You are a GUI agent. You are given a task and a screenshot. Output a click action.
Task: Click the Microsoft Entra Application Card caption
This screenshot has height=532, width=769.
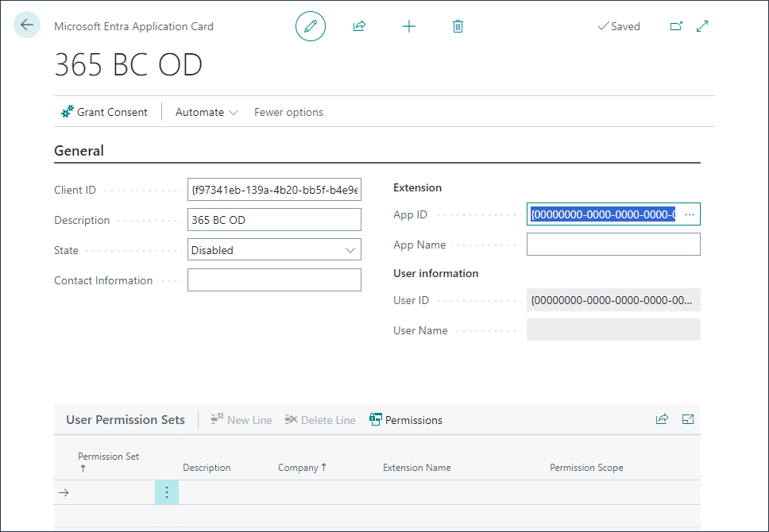pos(134,26)
